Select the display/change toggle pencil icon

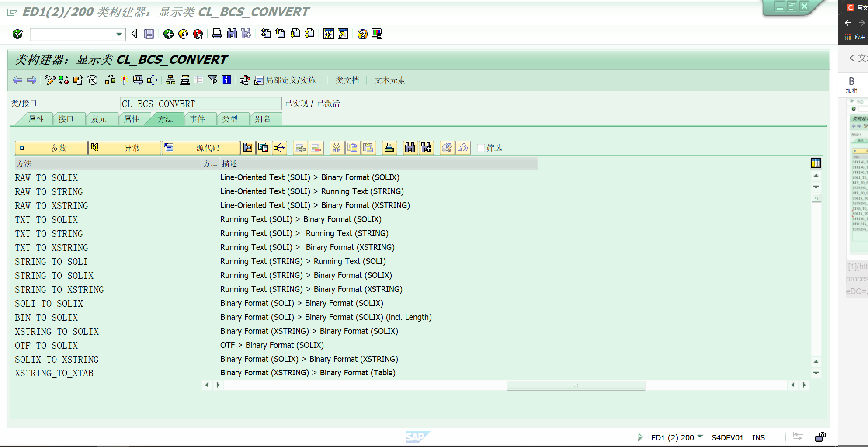[x=49, y=80]
